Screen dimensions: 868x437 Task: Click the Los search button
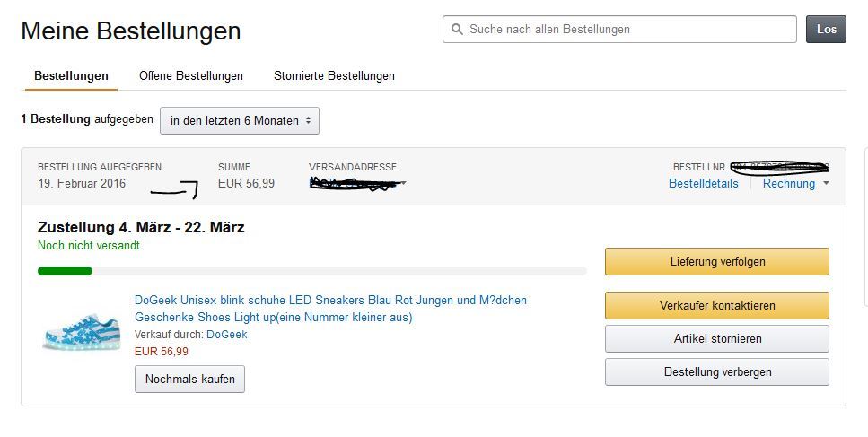pos(826,30)
